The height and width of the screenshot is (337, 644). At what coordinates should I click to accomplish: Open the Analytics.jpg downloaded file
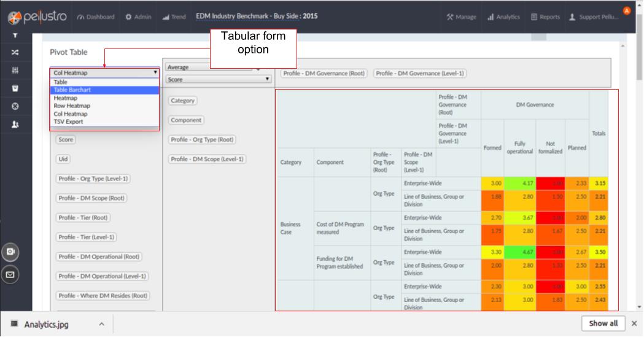[46, 324]
